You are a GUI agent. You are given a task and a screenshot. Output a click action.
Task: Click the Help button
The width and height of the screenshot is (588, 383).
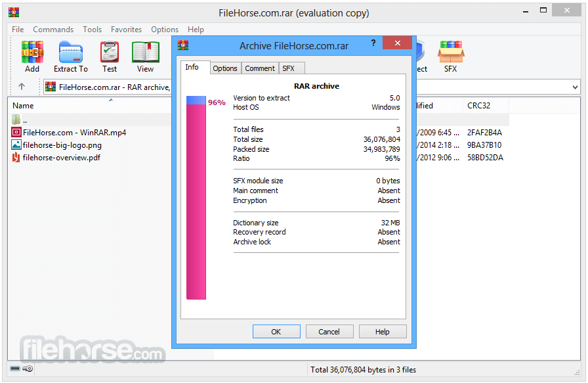pyautogui.click(x=383, y=331)
